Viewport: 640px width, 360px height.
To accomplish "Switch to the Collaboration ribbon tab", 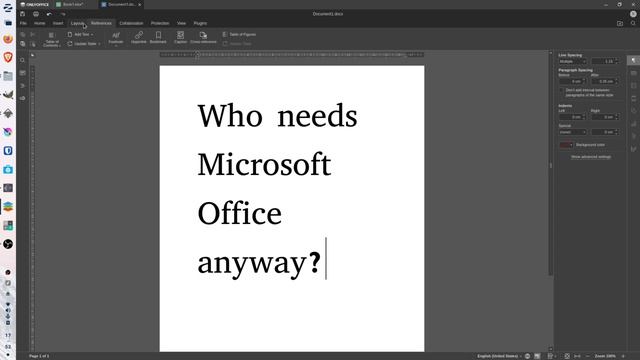I will click(131, 23).
